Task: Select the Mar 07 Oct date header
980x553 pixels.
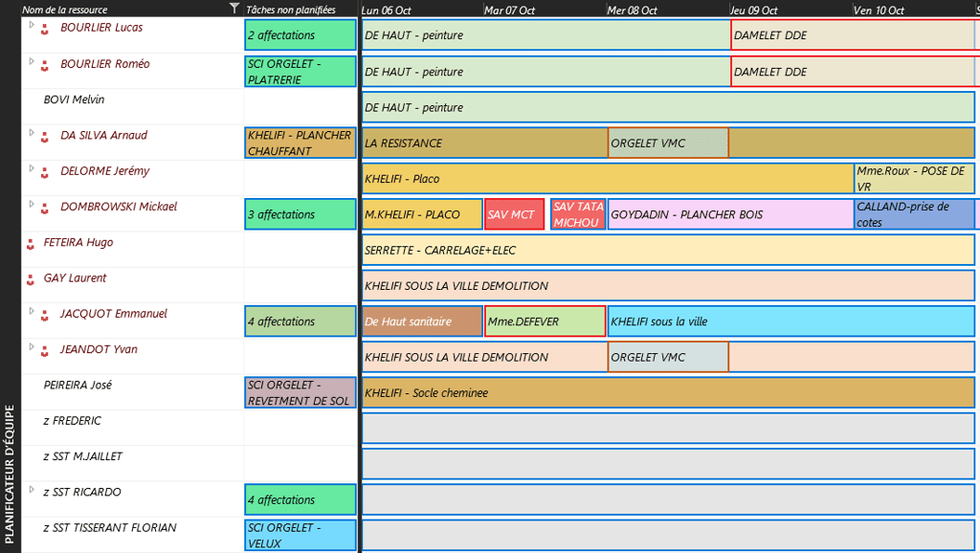Action: click(x=509, y=10)
